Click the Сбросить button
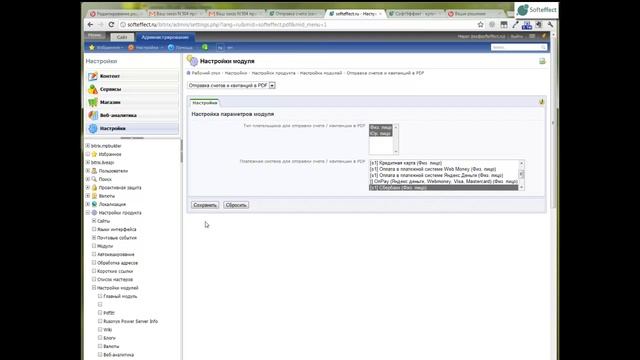Viewport: 640px width, 360px height. point(236,205)
